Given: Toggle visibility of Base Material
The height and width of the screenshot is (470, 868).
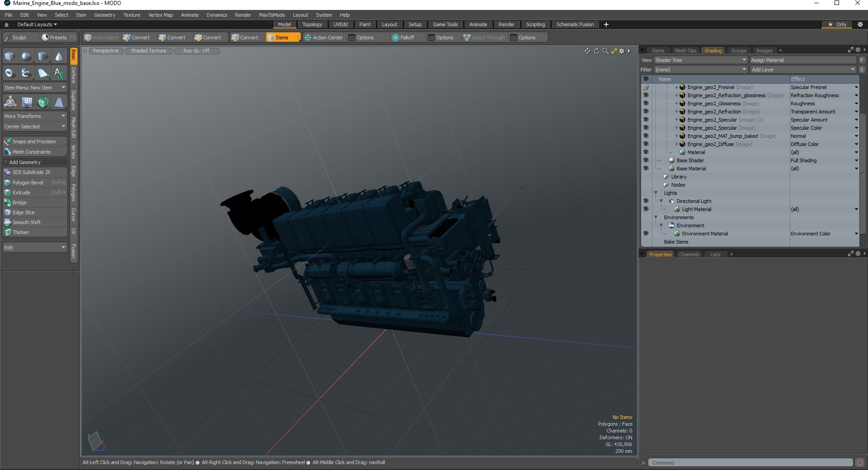Looking at the screenshot, I should point(646,169).
